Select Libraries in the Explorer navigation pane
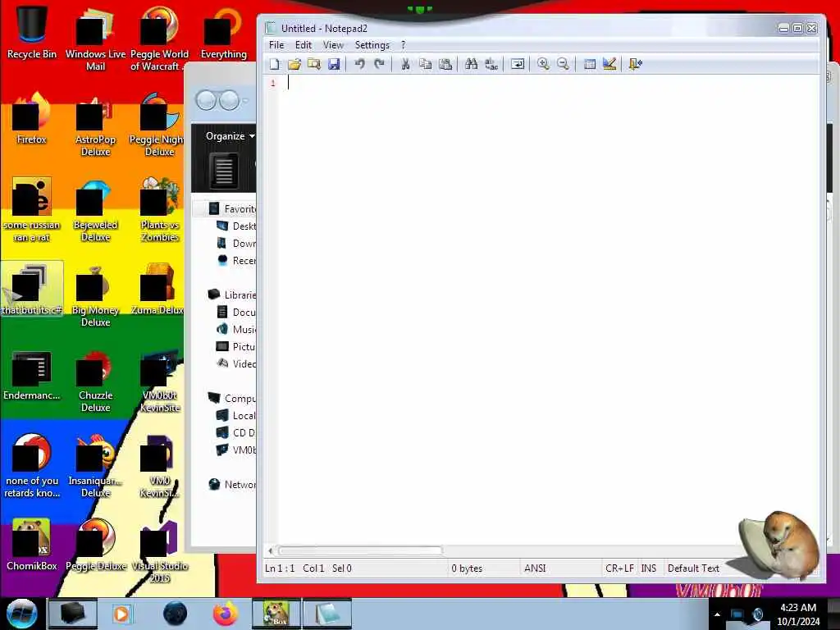 click(x=232, y=294)
